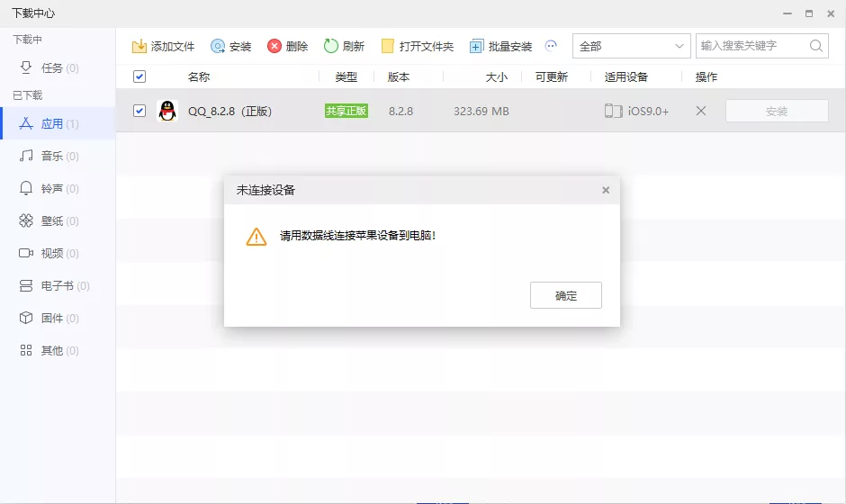Screen dimensions: 846x504
Task: Remove QQ row with the X icon
Action: tap(701, 111)
